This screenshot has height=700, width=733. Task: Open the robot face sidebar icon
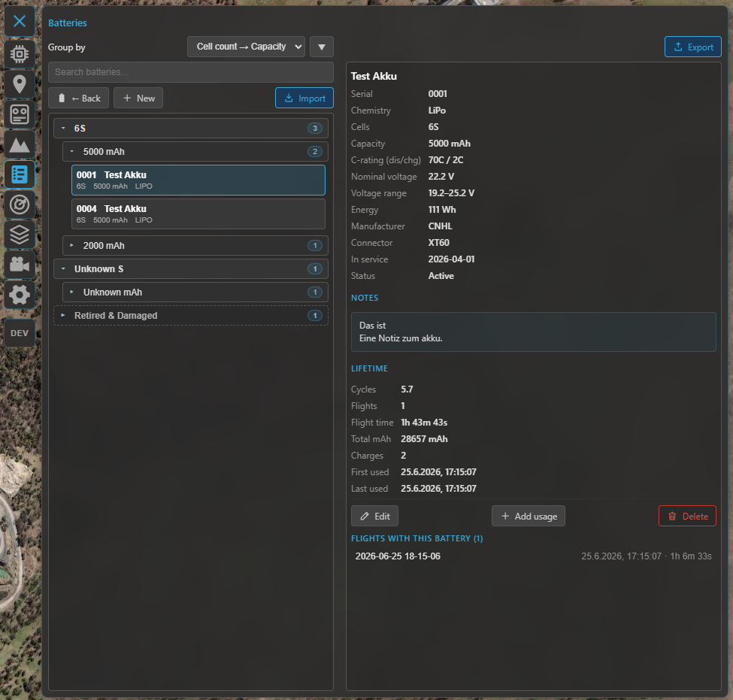pos(19,114)
